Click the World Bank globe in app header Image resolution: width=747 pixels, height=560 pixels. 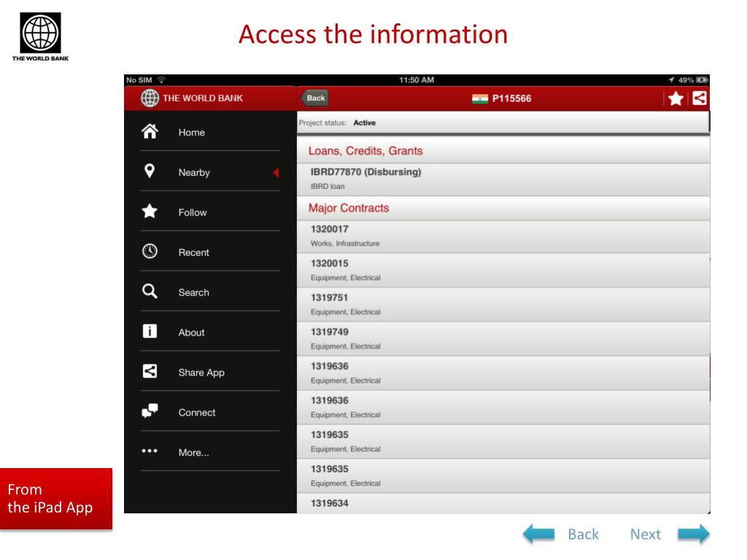tap(150, 98)
